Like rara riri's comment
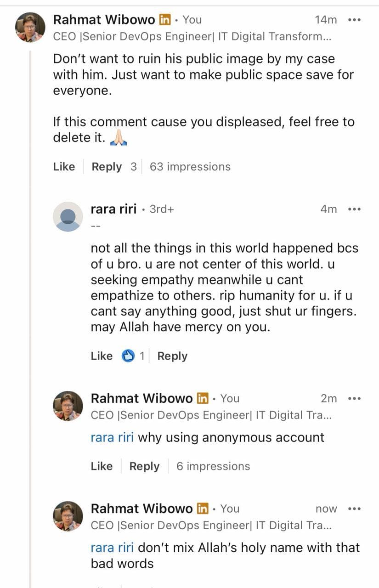379x588 pixels. point(102,356)
